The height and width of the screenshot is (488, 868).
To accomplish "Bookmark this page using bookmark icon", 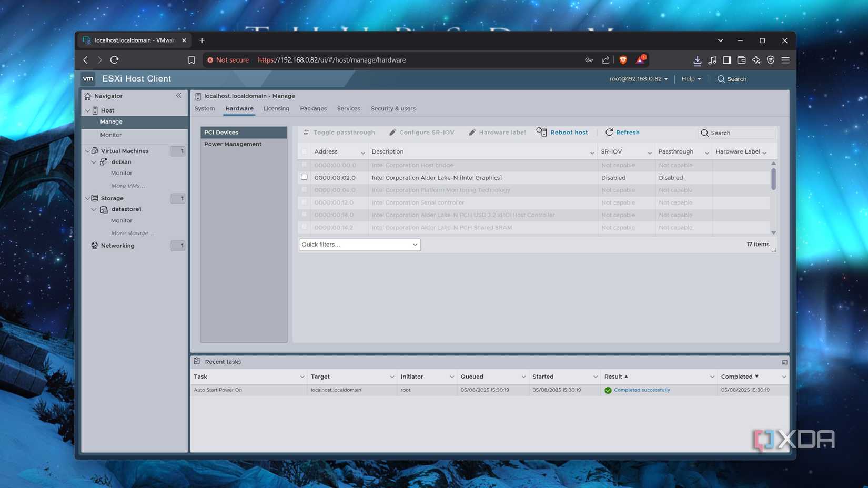I will 191,60.
